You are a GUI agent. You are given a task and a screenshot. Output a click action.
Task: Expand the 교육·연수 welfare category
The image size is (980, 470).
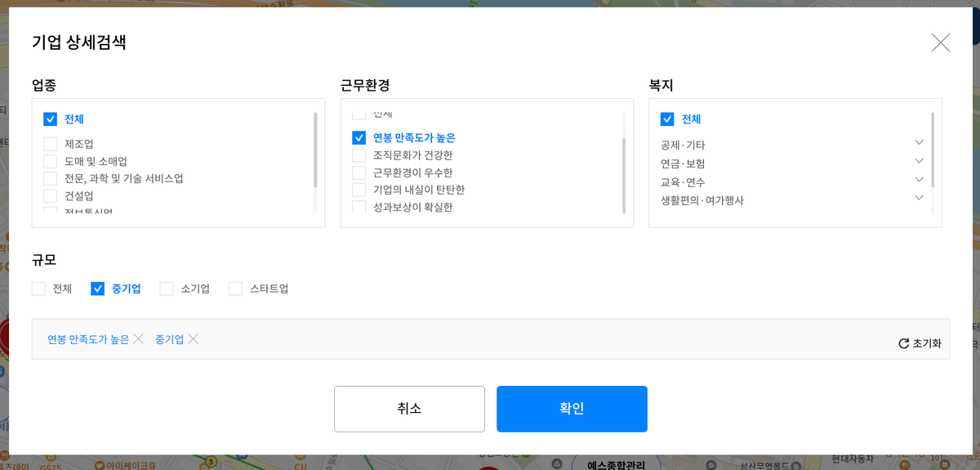tap(919, 180)
